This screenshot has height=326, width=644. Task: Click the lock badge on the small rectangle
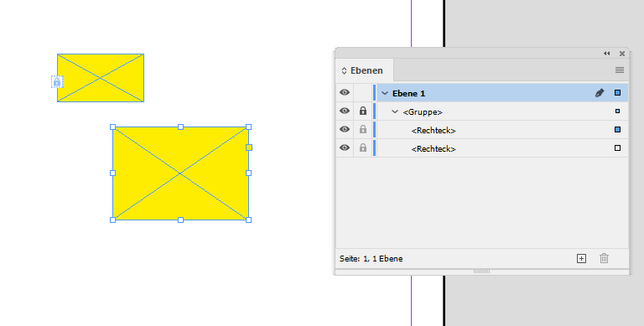click(x=57, y=81)
